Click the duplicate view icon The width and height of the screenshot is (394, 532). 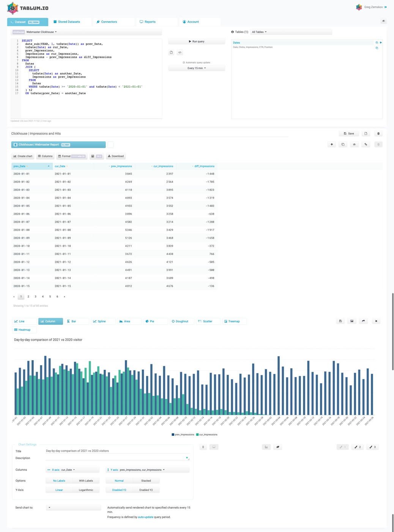click(343, 144)
